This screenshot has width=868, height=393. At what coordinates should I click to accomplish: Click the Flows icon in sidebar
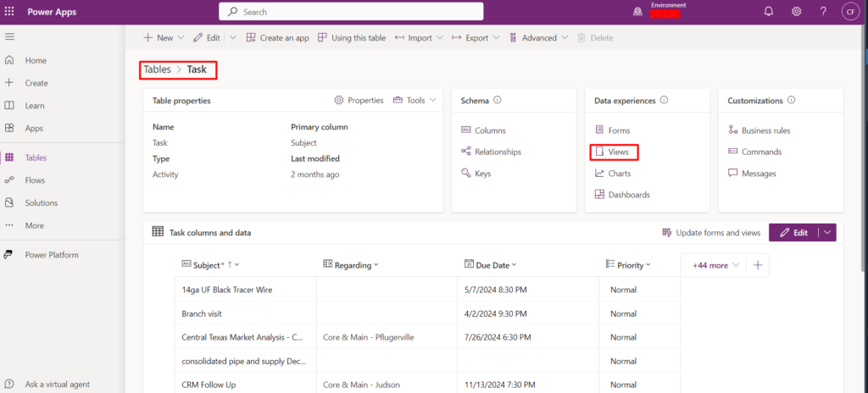[8, 180]
